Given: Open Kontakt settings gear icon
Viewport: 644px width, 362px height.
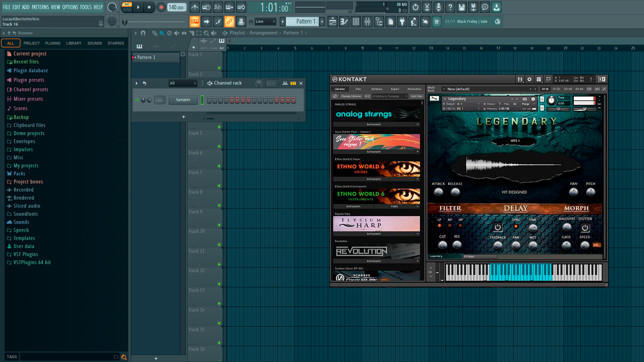Looking at the screenshot, I should pos(529,79).
